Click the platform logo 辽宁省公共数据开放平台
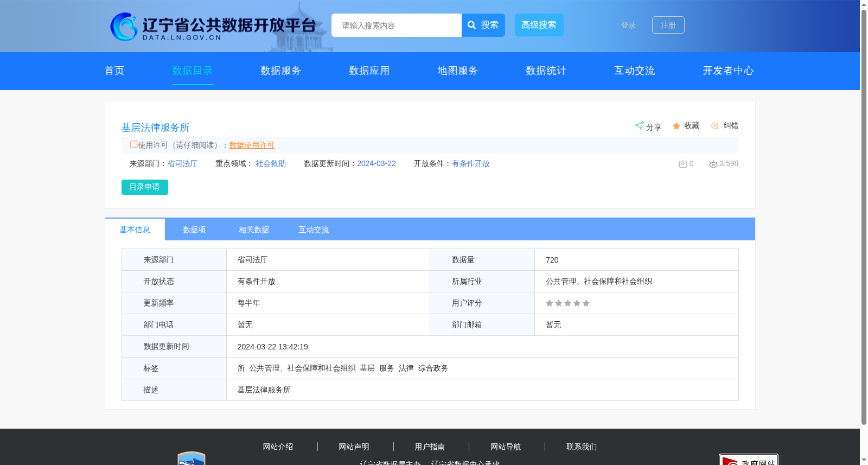Screen dimensions: 868x465 coord(213,27)
